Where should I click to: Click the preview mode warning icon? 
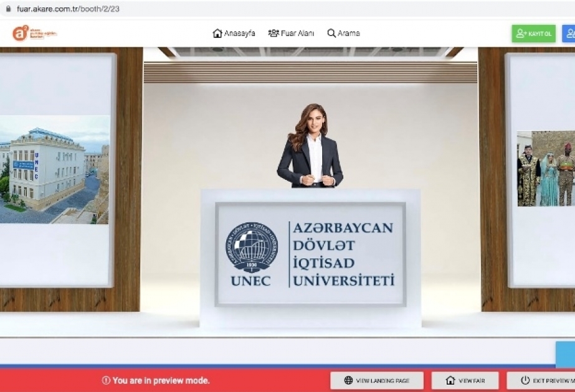(x=106, y=381)
